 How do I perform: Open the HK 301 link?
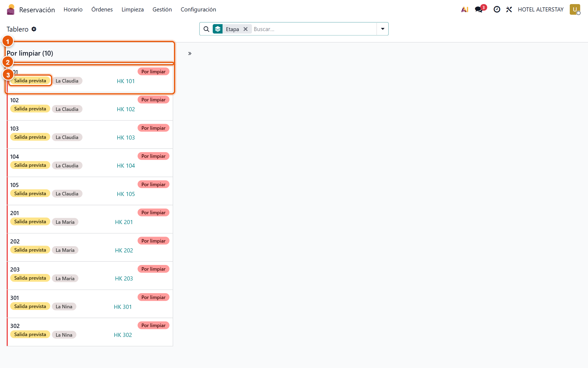click(123, 307)
